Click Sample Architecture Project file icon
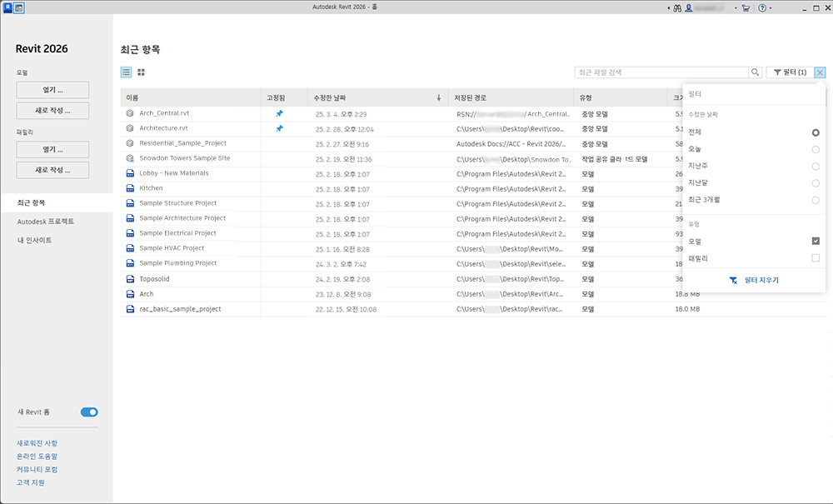 point(130,217)
